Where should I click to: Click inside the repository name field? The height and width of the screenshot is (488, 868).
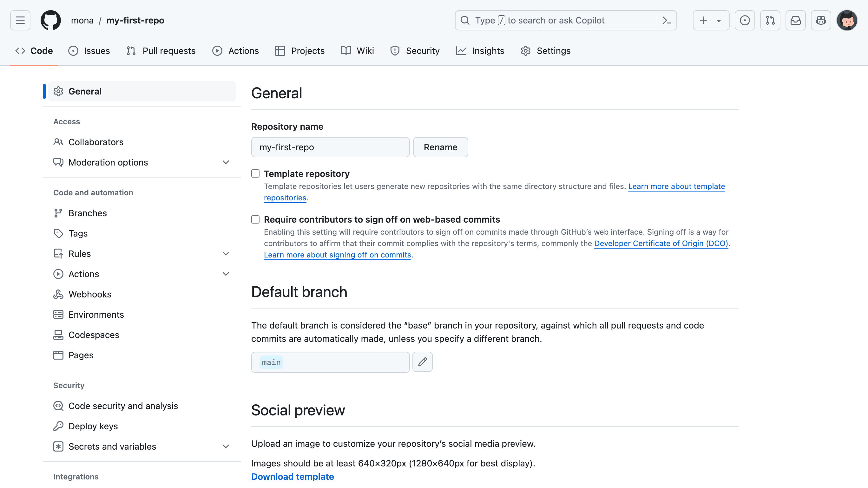point(330,147)
